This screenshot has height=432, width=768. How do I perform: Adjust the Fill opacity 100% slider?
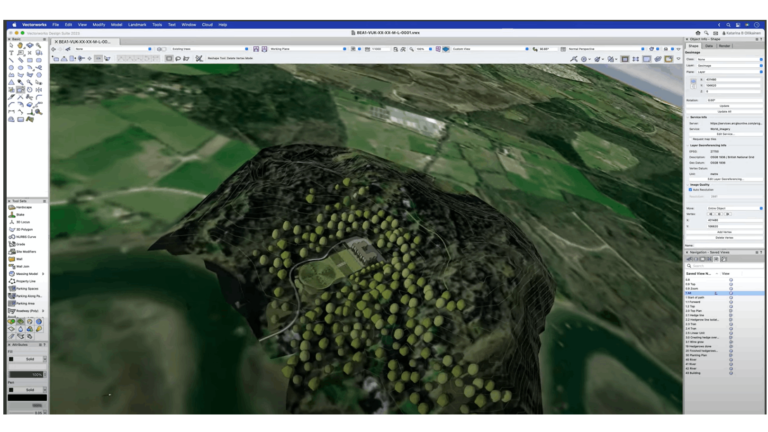[27, 375]
